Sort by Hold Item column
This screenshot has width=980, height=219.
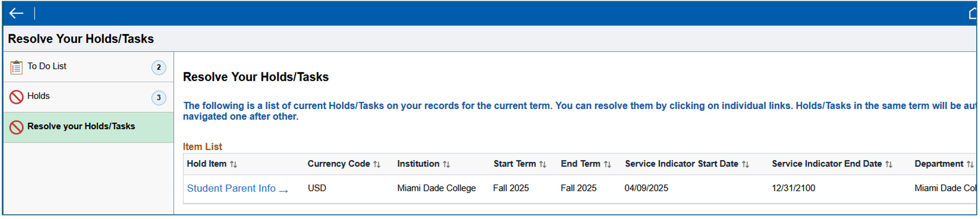[234, 164]
